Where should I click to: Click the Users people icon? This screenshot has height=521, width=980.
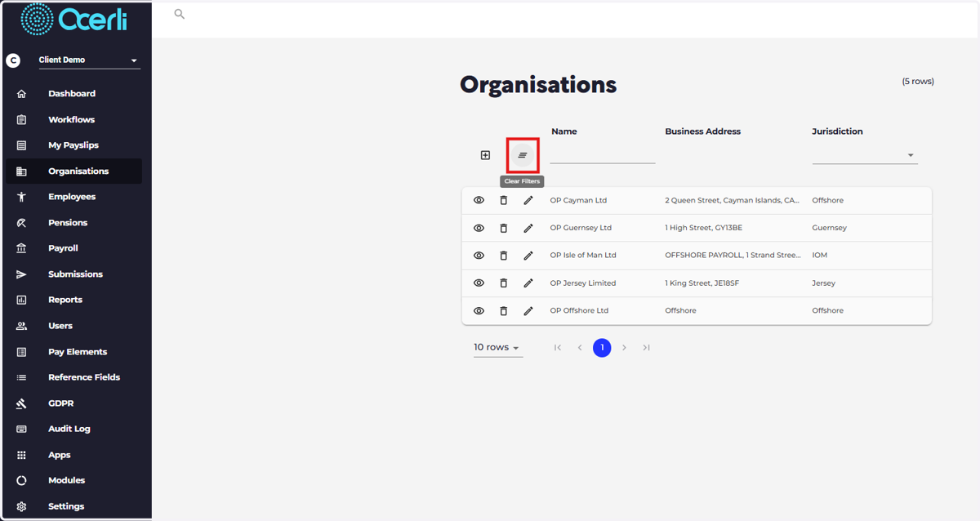click(x=21, y=326)
